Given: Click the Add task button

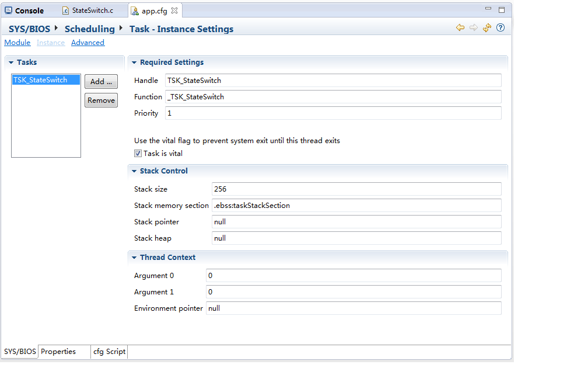Looking at the screenshot, I should tap(101, 82).
